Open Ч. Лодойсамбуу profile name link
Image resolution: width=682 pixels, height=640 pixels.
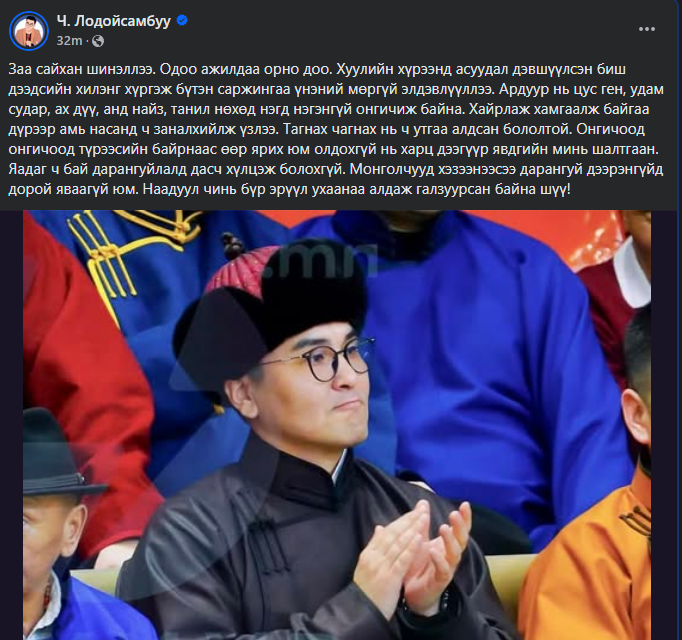click(x=114, y=20)
